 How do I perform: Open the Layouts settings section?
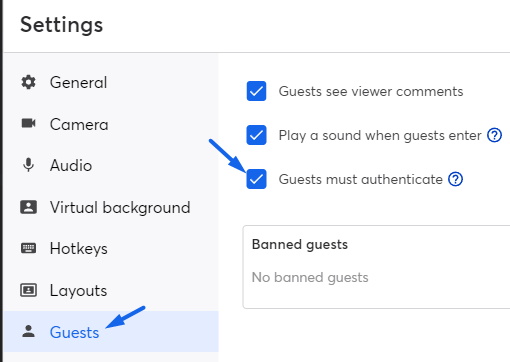111,290
